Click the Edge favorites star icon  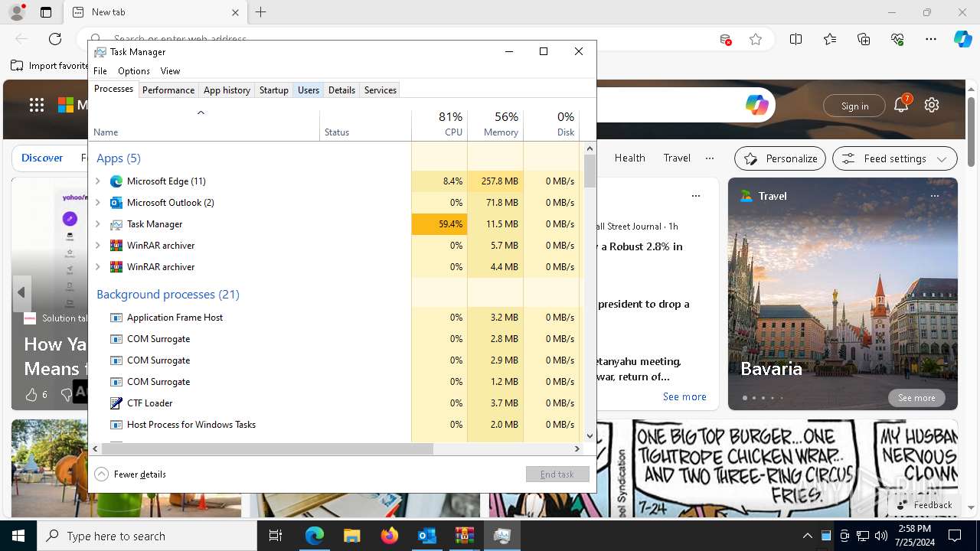pyautogui.click(x=756, y=39)
